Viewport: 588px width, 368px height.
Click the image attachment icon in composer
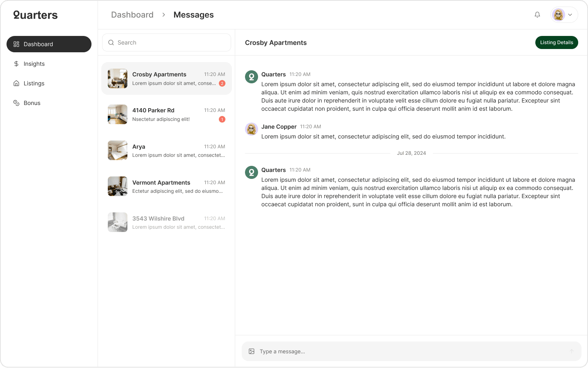pyautogui.click(x=252, y=351)
